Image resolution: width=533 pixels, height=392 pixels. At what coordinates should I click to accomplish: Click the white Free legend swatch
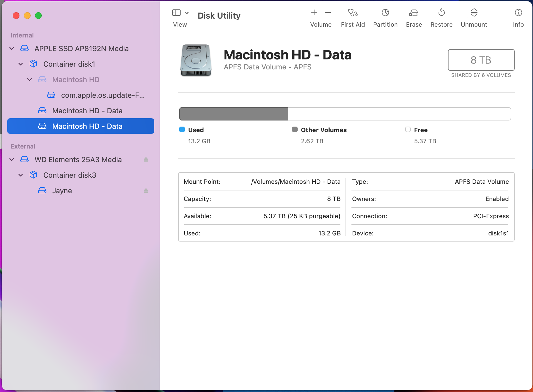408,129
